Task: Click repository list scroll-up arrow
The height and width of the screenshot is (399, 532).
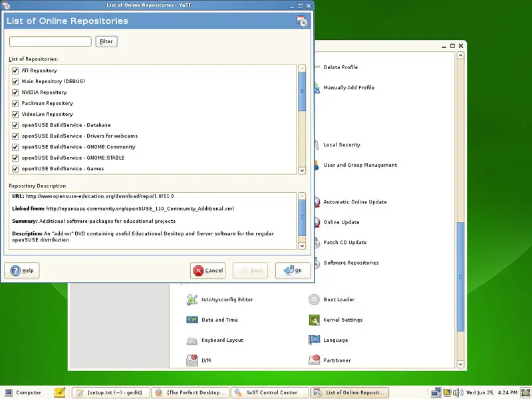Action: tap(302, 68)
